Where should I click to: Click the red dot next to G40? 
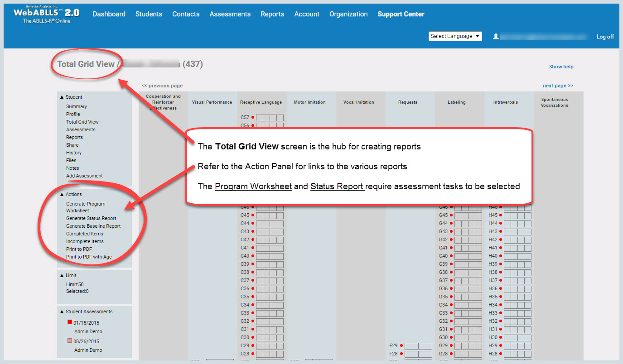(451, 256)
